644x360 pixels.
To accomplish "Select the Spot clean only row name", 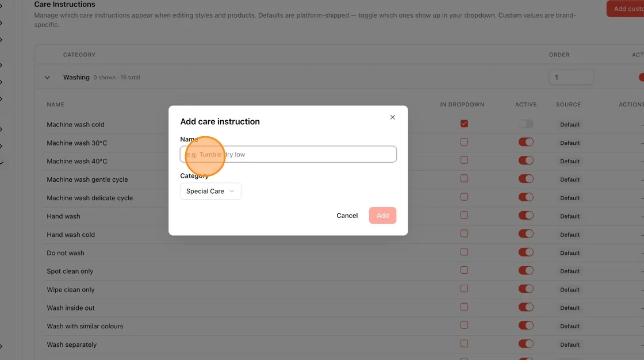I will [x=70, y=271].
